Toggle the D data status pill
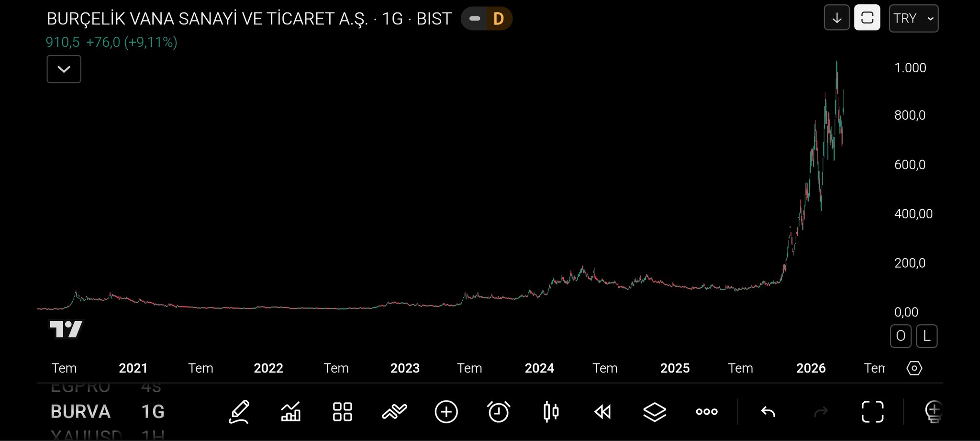Viewport: 980px width, 441px height. 487,19
